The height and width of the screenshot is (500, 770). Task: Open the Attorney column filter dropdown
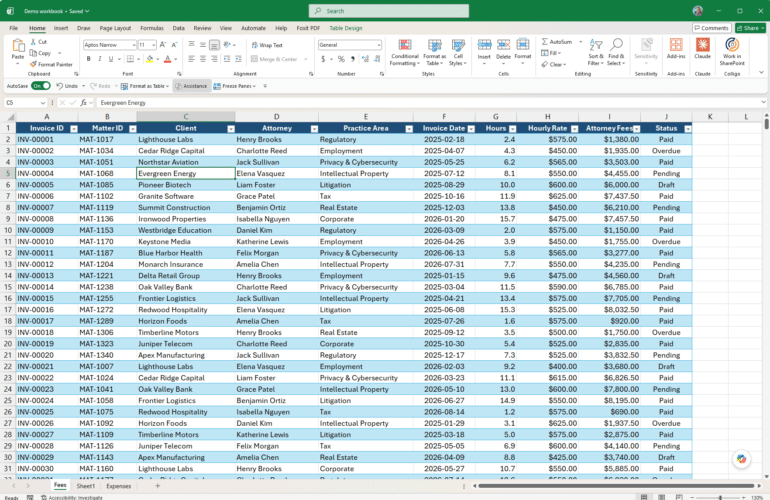coord(314,129)
